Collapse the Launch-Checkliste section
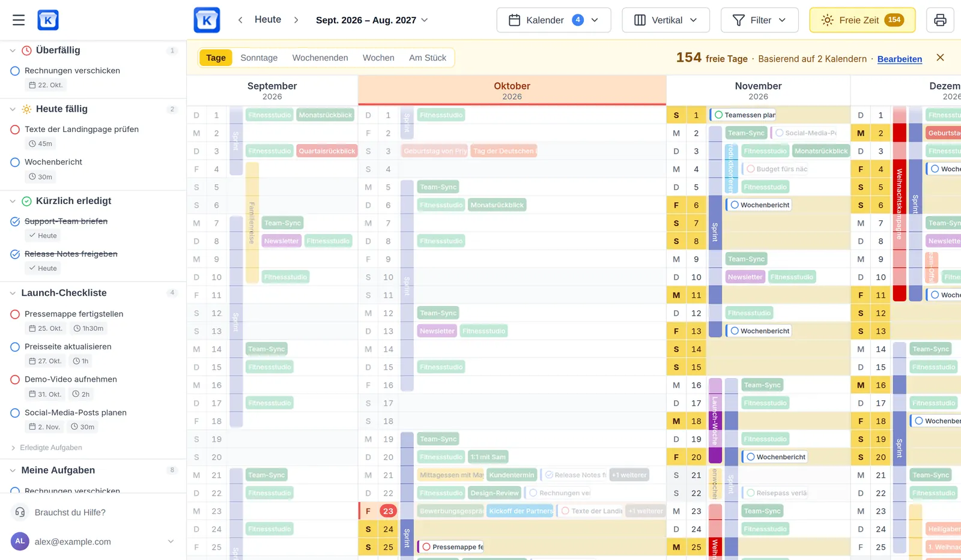 (12, 293)
